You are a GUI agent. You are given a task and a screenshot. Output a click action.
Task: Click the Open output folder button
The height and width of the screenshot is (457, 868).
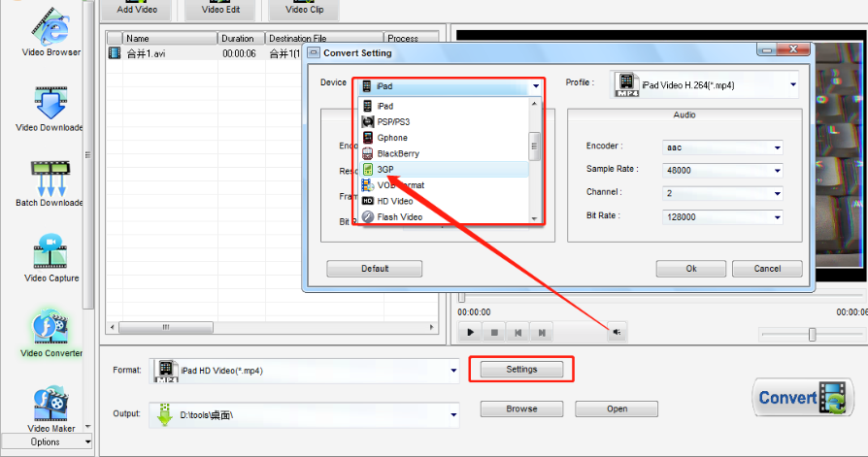click(617, 408)
